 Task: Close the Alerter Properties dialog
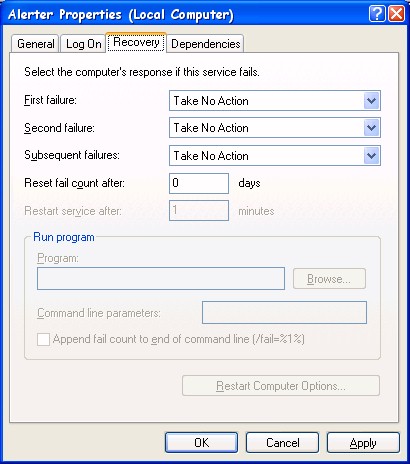[397, 14]
